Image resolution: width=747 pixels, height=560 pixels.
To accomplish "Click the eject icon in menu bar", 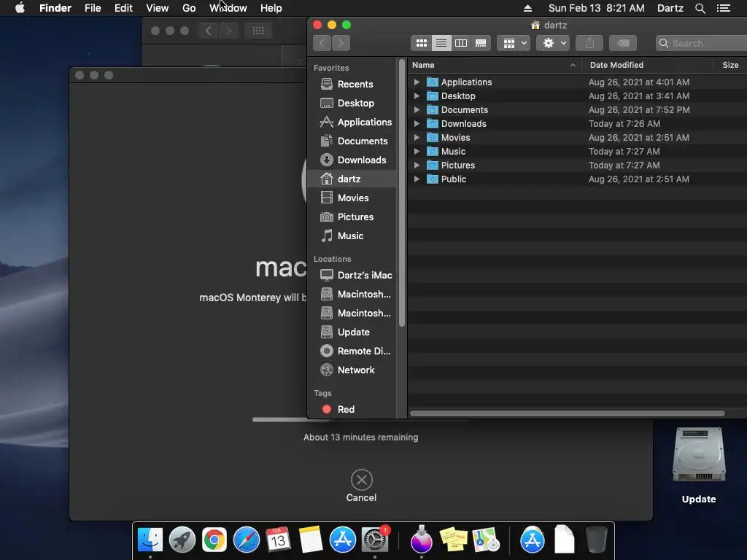I will tap(527, 8).
